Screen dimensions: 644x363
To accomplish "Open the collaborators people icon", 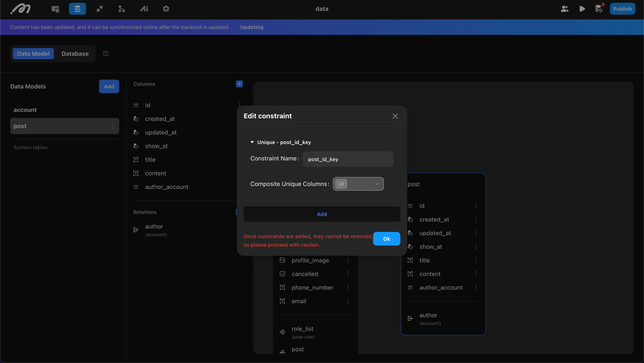I will click(565, 9).
